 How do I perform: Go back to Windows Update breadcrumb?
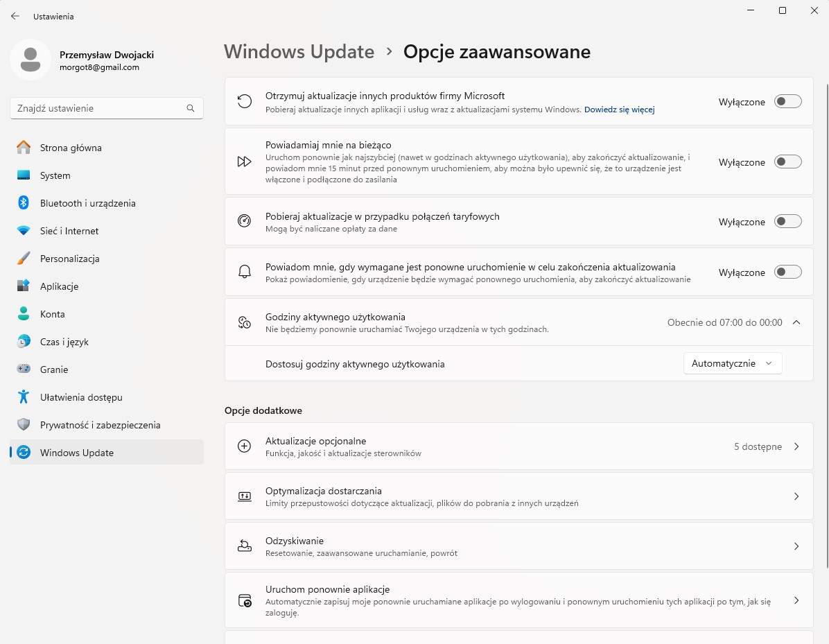coord(299,52)
